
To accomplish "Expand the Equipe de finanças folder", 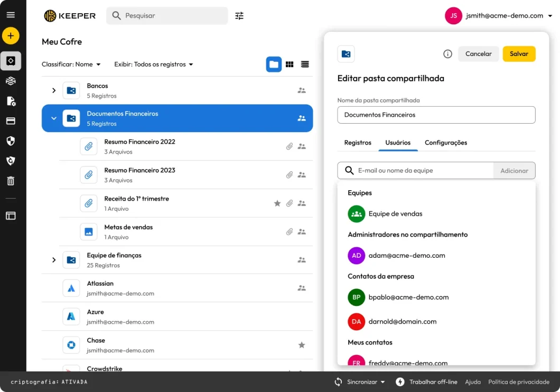I will pyautogui.click(x=54, y=260).
